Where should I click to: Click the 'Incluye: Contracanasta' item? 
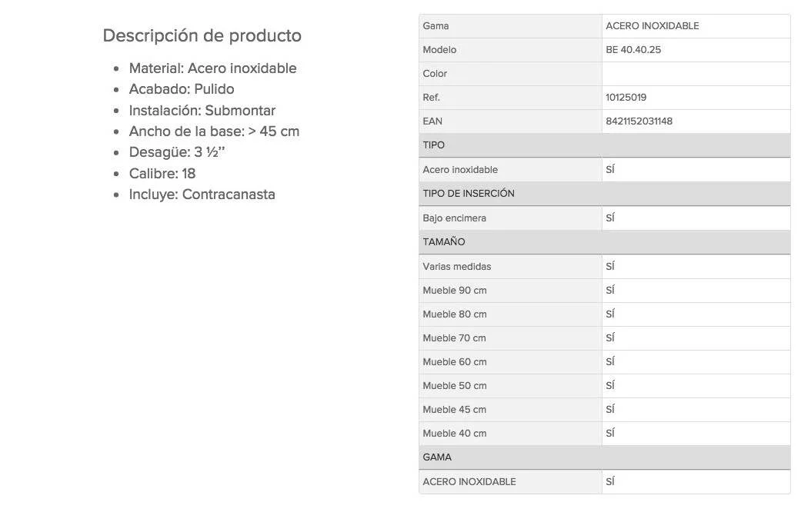tap(202, 195)
